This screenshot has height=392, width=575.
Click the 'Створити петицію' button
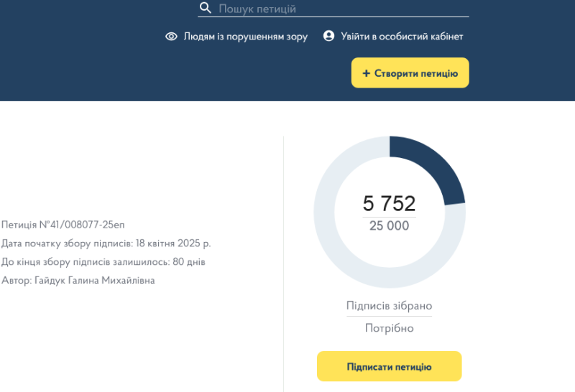[x=410, y=73]
